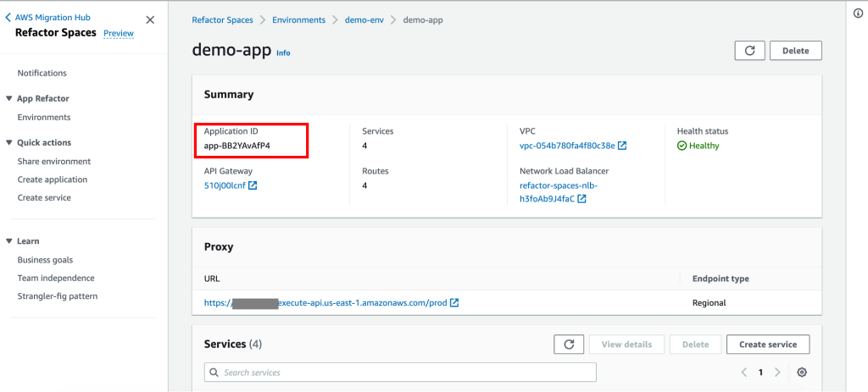
Task: Select page 1 in services pagination
Action: [760, 373]
